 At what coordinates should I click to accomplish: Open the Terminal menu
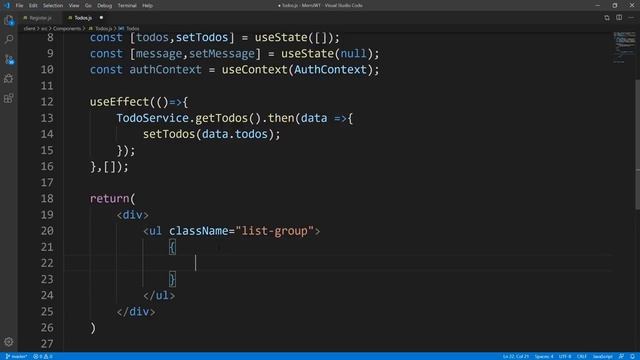127,5
